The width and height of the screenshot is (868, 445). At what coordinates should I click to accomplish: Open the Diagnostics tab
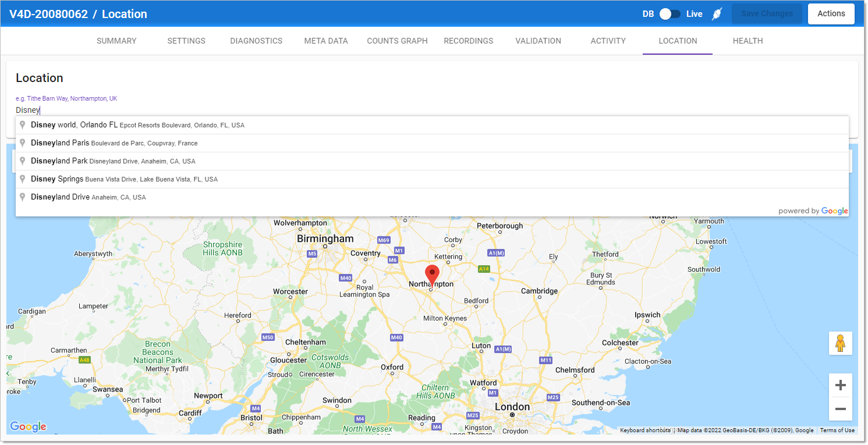pyautogui.click(x=256, y=41)
